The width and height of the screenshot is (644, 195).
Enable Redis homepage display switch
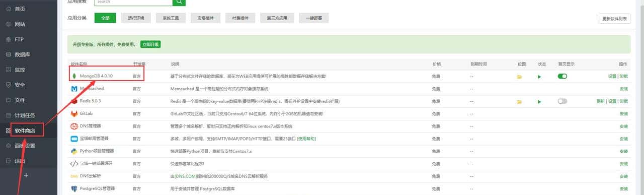(562, 101)
